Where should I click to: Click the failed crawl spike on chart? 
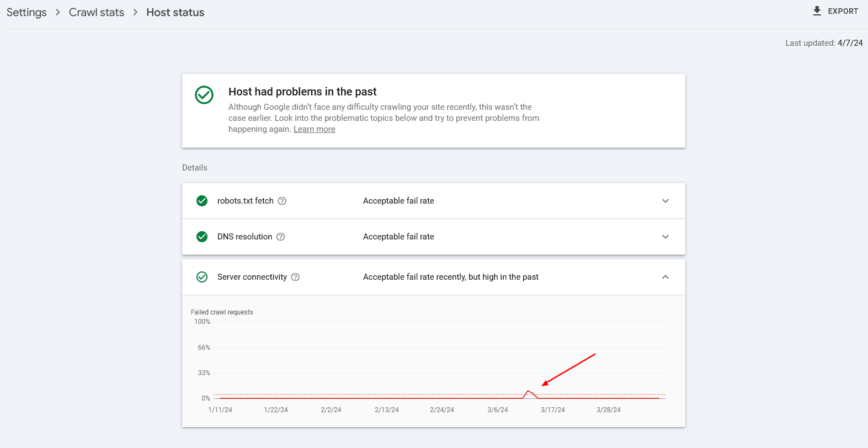[x=529, y=392]
